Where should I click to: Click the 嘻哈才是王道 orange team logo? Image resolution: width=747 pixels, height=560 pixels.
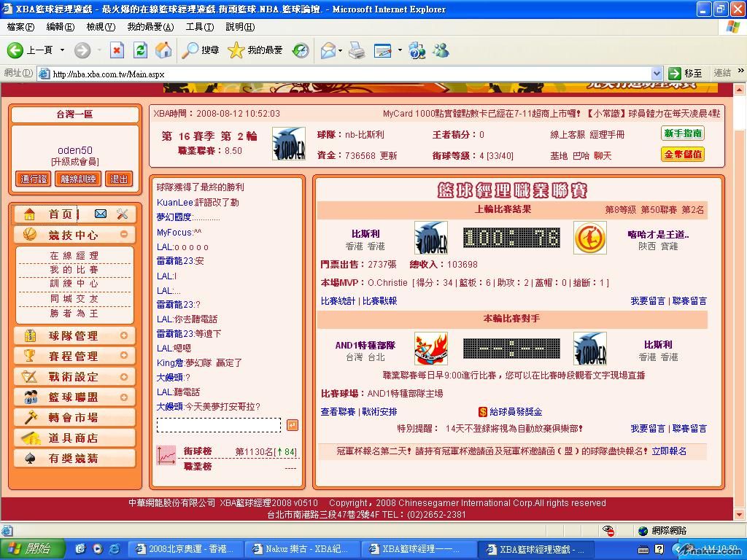pos(589,238)
